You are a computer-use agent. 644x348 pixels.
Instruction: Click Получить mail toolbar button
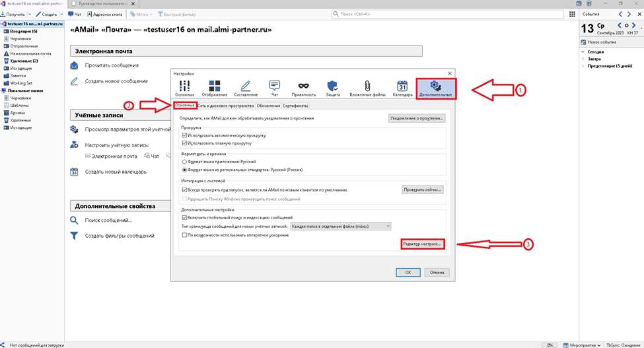pyautogui.click(x=13, y=15)
